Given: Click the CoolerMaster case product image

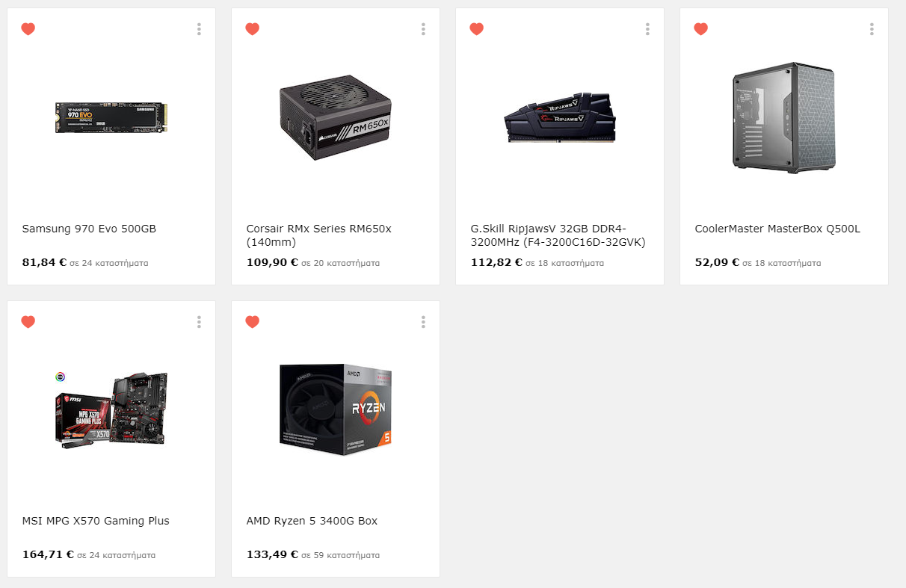Looking at the screenshot, I should coord(784,117).
